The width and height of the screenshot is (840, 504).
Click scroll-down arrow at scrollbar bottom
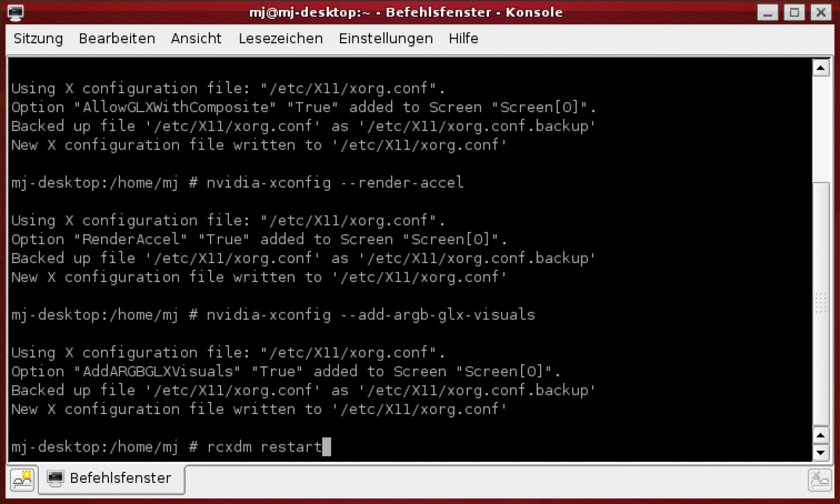point(821,453)
